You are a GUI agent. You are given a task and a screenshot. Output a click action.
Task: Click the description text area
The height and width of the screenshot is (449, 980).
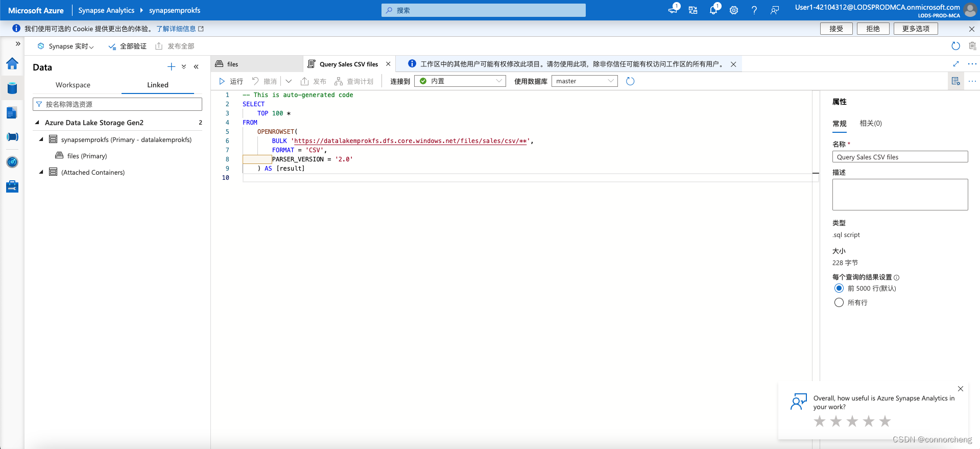point(900,195)
